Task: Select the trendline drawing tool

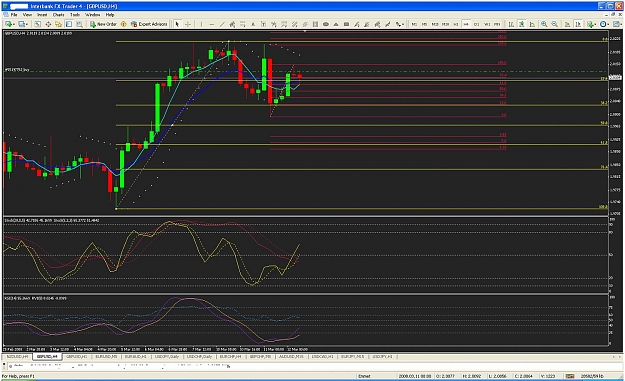Action: tap(222, 24)
